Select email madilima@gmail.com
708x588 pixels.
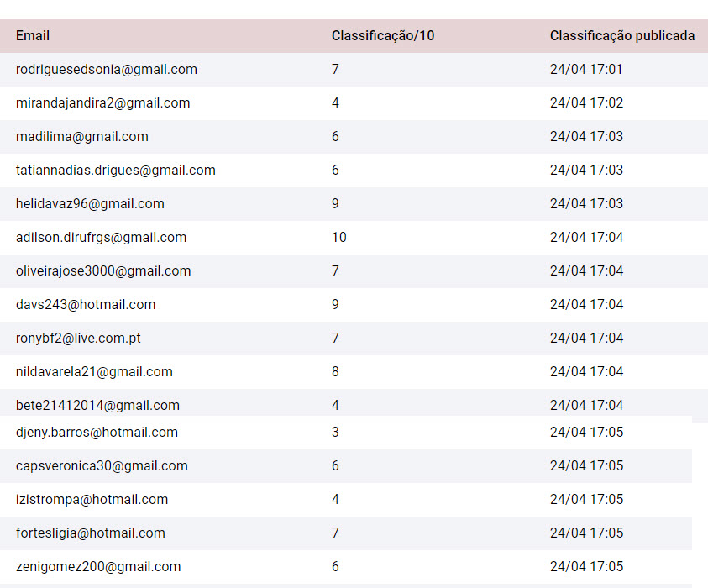[x=82, y=136]
